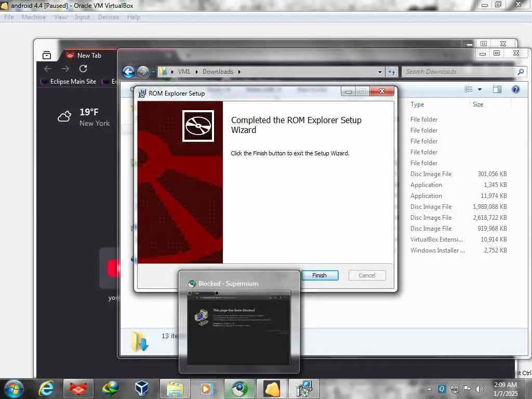Open VirtualBox File menu
This screenshot has width=532, height=399.
click(9, 17)
